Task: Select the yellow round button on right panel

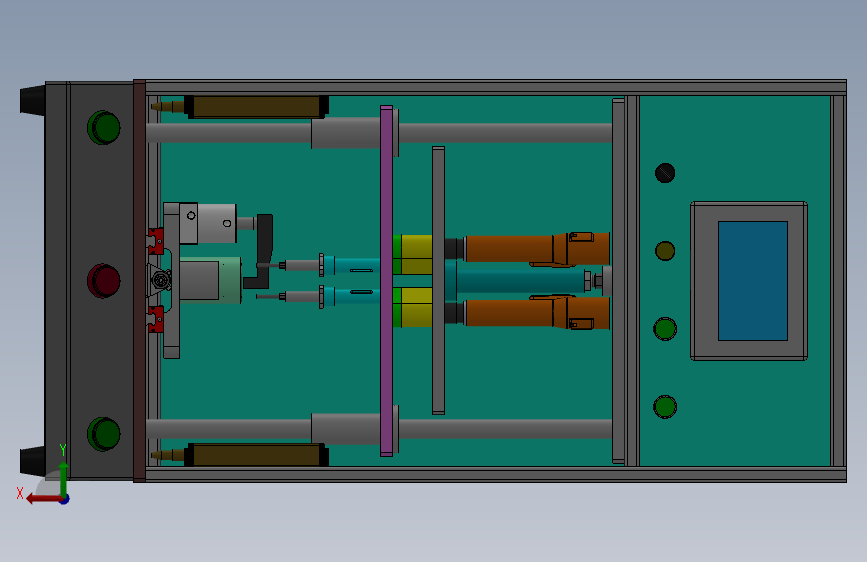Action: coord(665,251)
